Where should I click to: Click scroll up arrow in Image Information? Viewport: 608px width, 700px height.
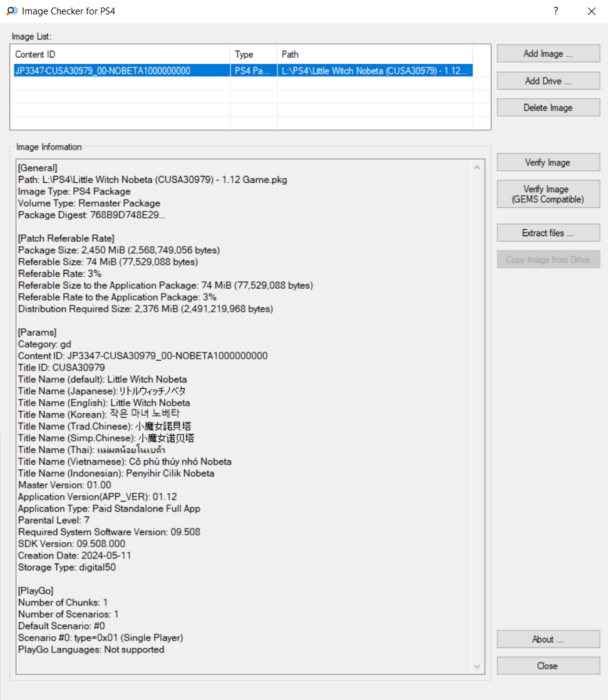click(477, 167)
